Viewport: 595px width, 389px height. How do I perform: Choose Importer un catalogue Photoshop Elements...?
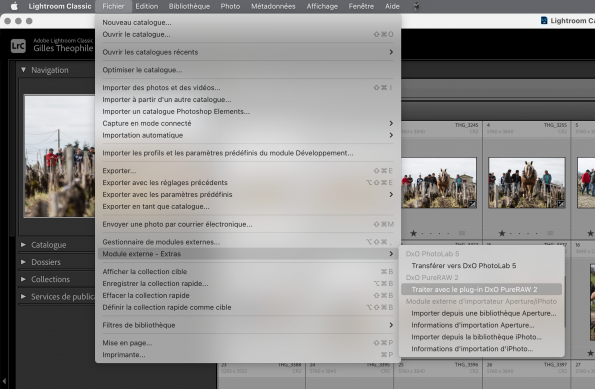point(248,111)
